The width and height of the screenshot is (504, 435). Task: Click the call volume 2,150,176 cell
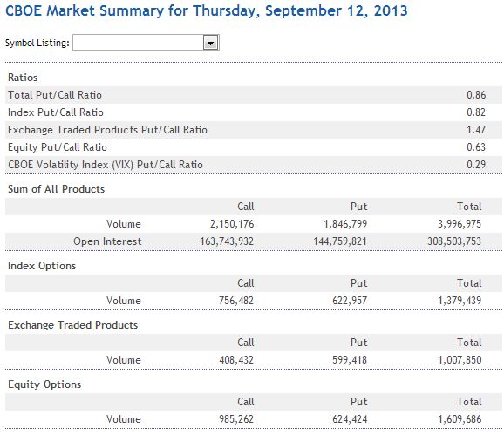(232, 224)
